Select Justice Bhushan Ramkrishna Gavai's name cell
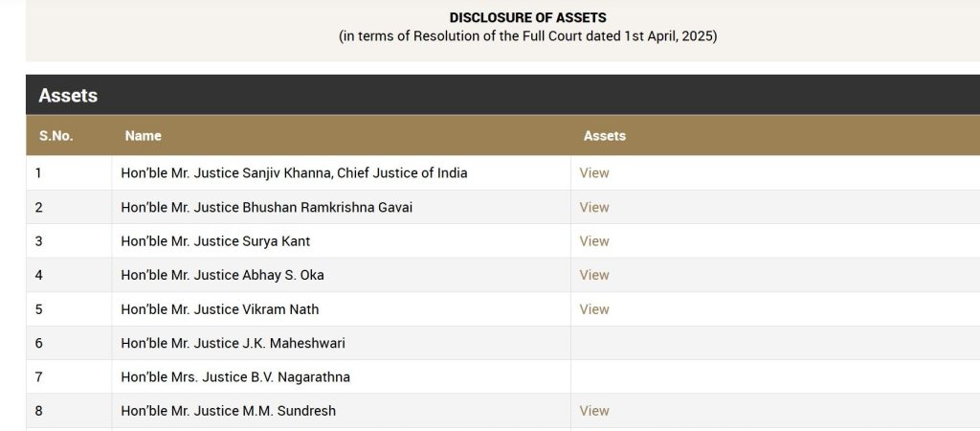This screenshot has width=980, height=431. pyautogui.click(x=342, y=207)
